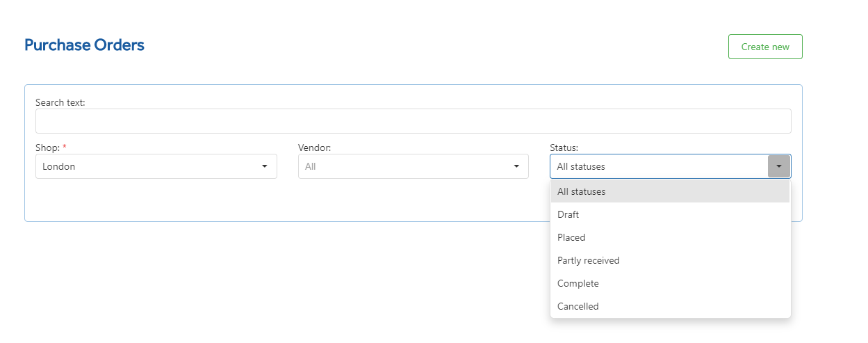
Task: Click the All statuses text in Status field
Action: (x=581, y=166)
